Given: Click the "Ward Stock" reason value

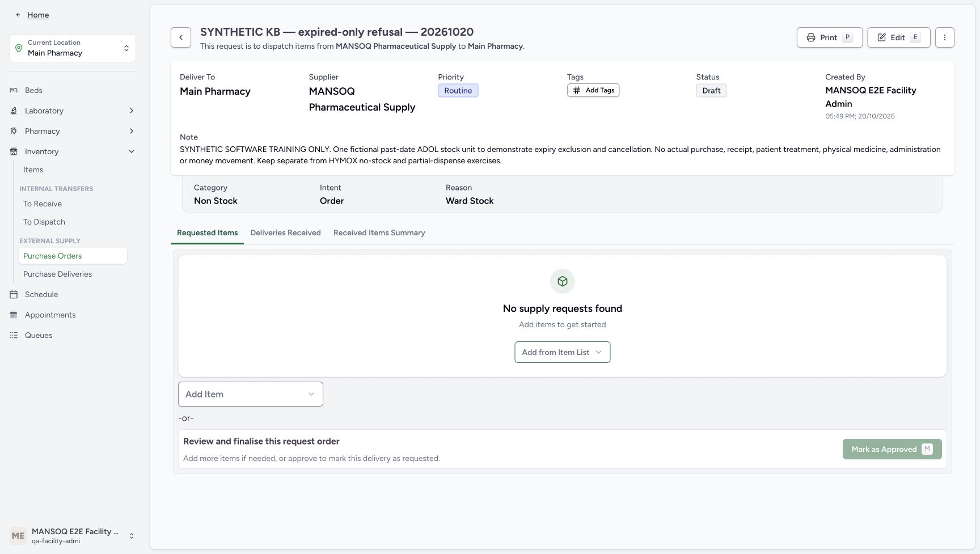Looking at the screenshot, I should (470, 201).
